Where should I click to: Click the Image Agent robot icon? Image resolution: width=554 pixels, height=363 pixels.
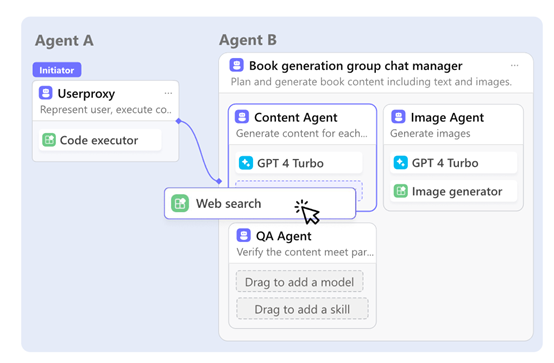[398, 117]
